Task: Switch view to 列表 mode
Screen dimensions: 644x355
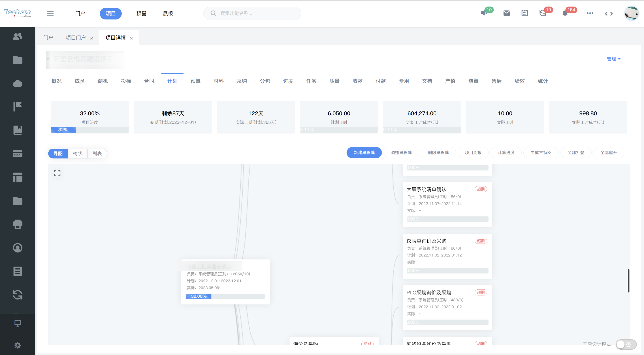Action: point(97,153)
